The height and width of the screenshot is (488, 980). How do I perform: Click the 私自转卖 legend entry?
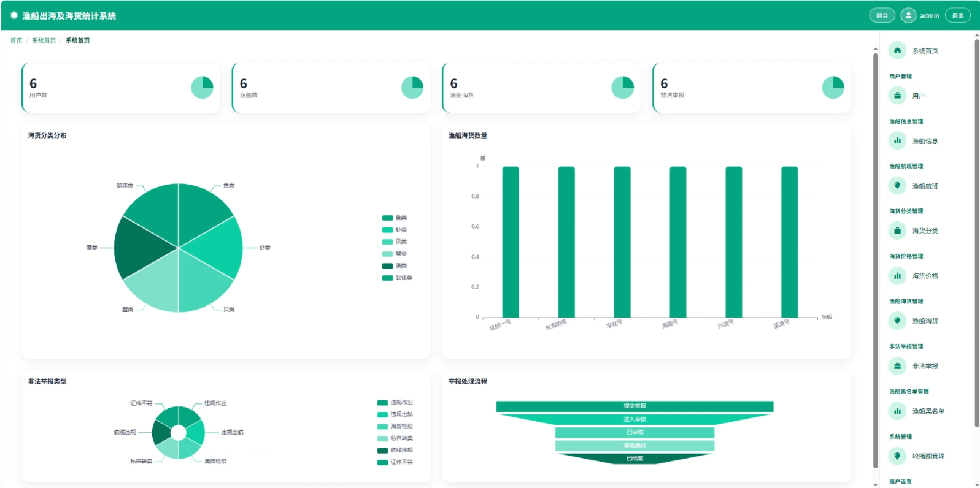point(395,438)
